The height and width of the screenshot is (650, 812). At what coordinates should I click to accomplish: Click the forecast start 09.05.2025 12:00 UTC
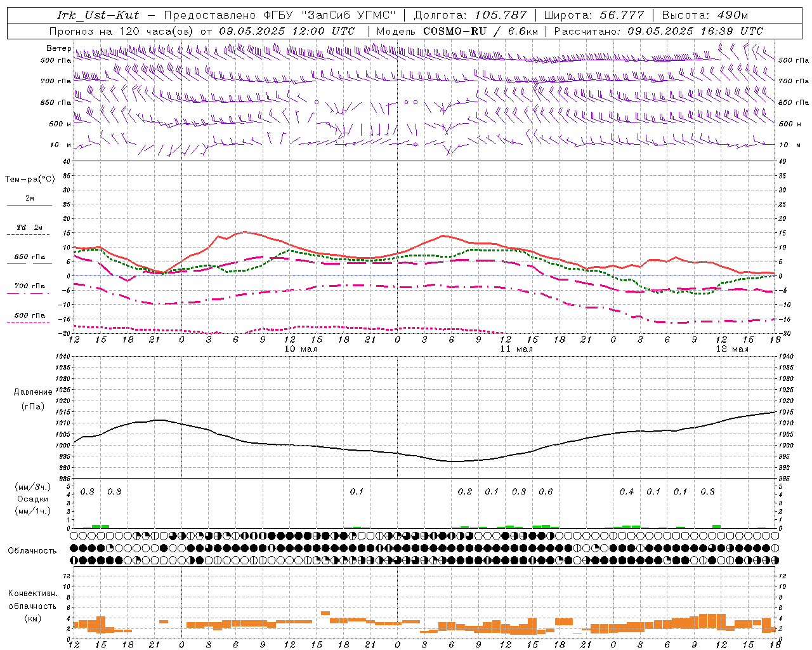click(x=287, y=30)
